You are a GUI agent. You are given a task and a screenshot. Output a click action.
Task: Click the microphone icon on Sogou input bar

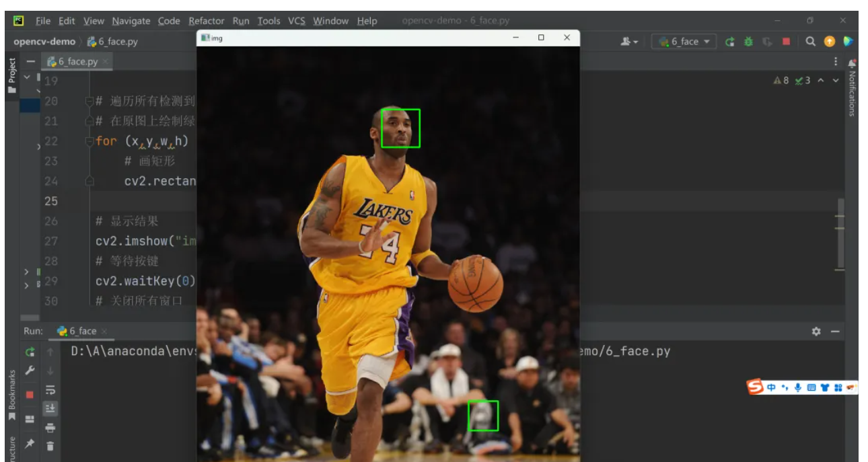(798, 387)
